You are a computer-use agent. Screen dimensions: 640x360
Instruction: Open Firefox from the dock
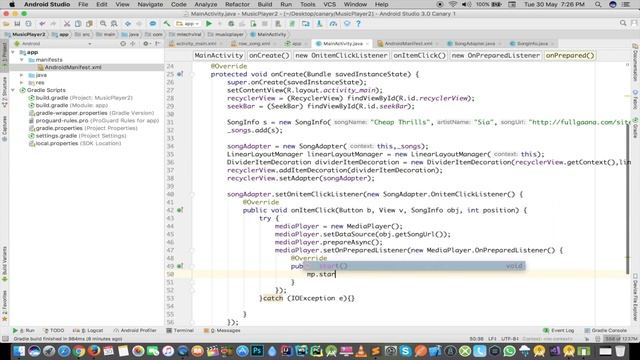point(93,351)
